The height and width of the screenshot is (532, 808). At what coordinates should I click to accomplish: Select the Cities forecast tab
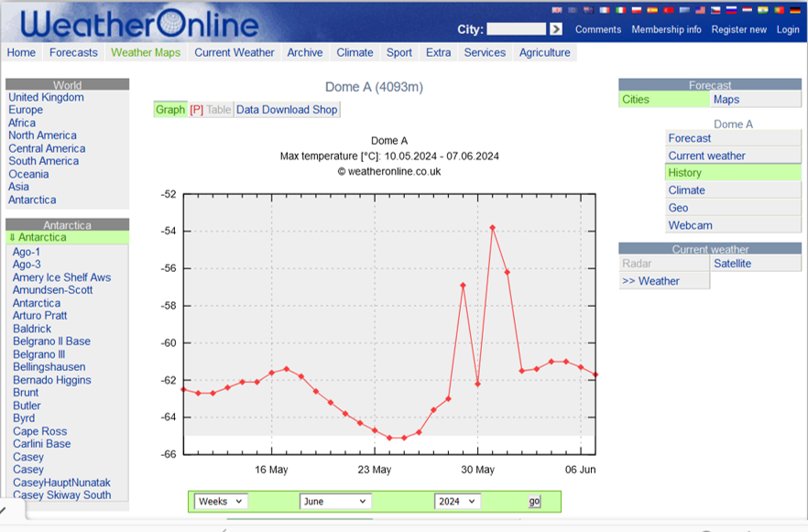[x=663, y=100]
